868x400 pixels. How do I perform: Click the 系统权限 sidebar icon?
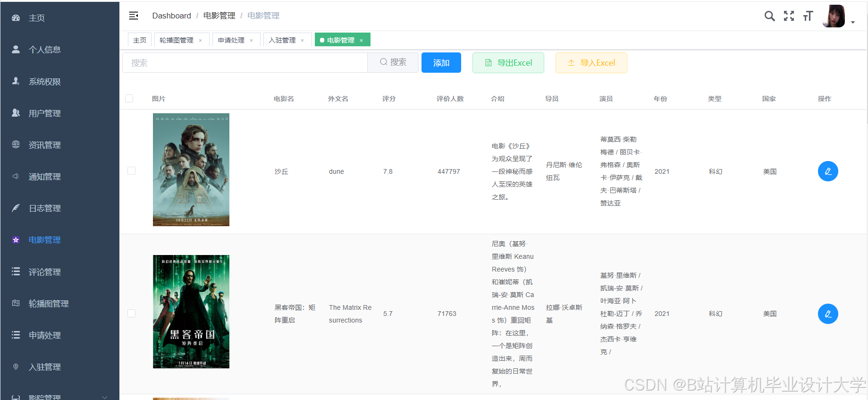[16, 81]
